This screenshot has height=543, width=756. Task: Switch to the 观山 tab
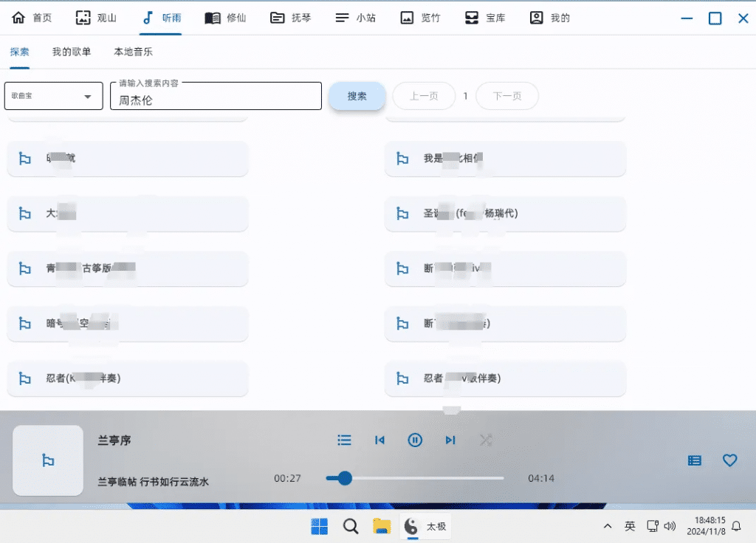point(97,18)
